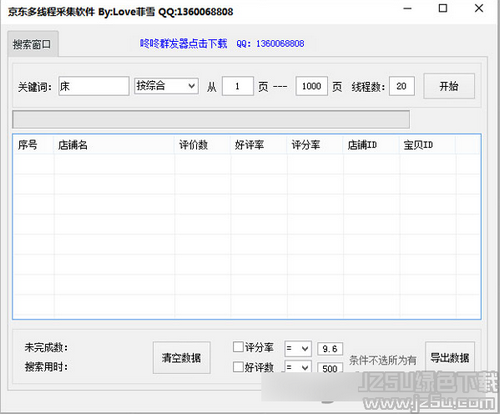The width and height of the screenshot is (500, 414).
Task: Click the 序号 column header
Action: tap(33, 145)
